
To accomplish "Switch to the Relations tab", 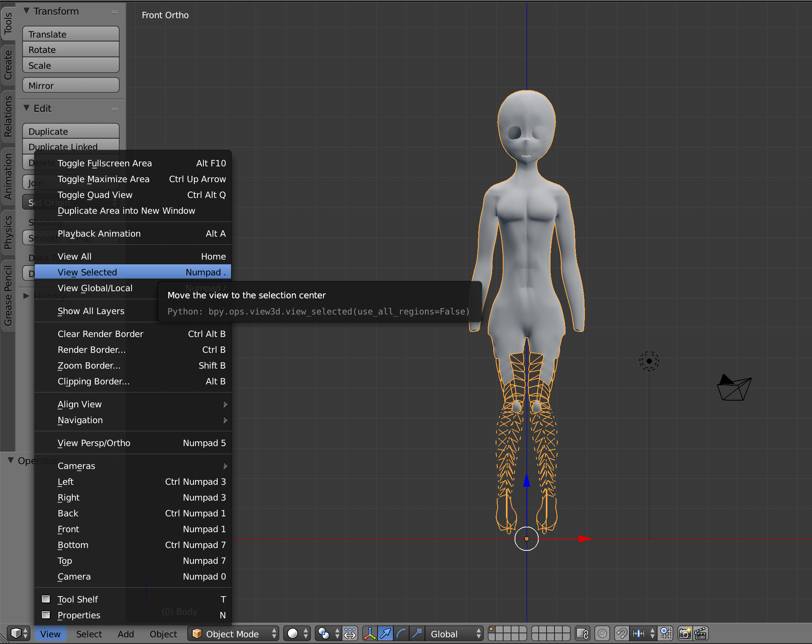I will pos(8,116).
